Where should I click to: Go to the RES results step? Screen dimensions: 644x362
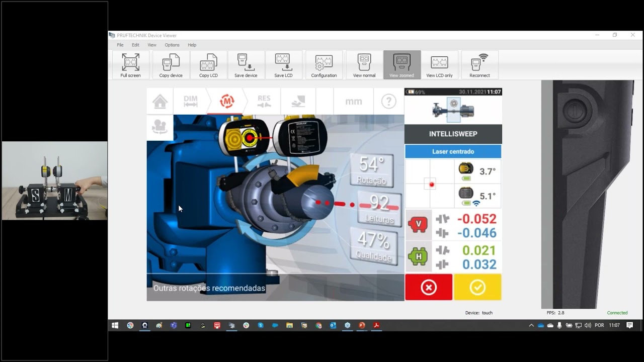click(264, 102)
